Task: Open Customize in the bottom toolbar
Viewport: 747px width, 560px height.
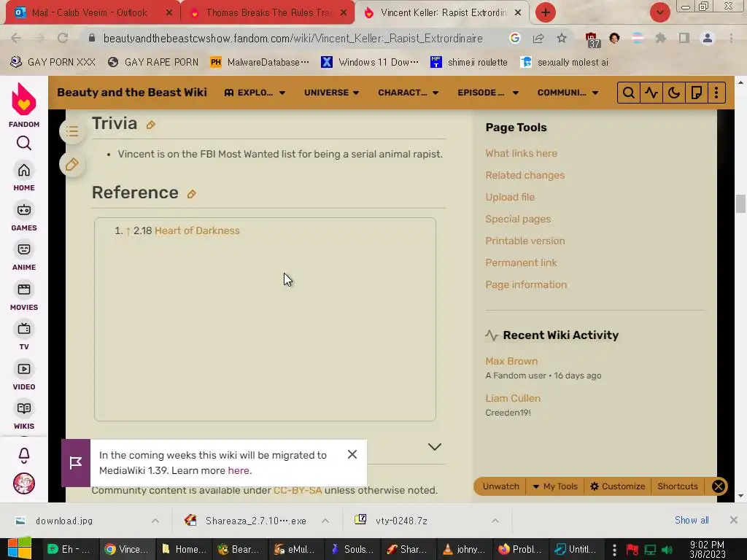Action: 617,486
